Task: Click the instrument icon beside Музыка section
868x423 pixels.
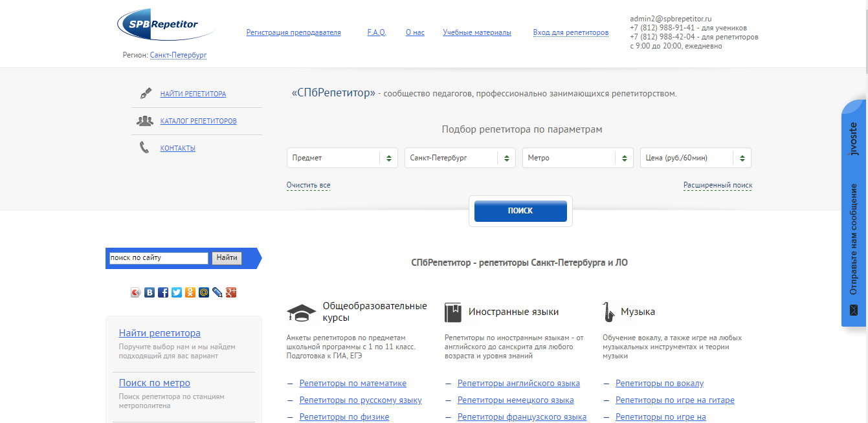Action: click(x=608, y=311)
